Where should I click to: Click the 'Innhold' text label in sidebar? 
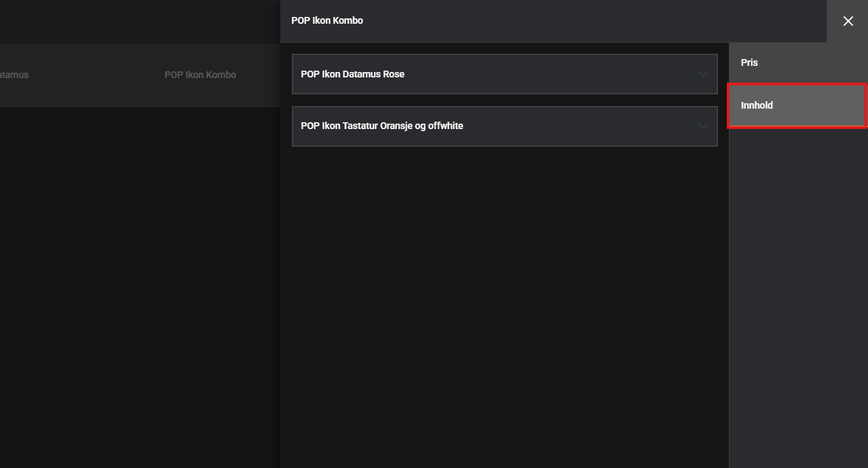pyautogui.click(x=757, y=105)
